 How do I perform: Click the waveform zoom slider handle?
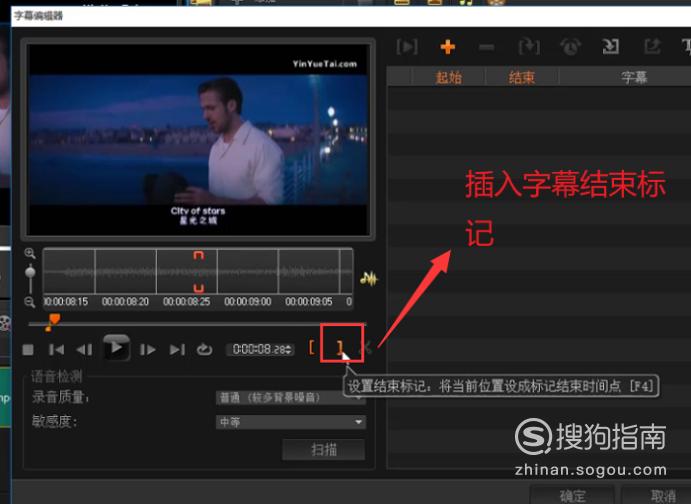point(30,272)
